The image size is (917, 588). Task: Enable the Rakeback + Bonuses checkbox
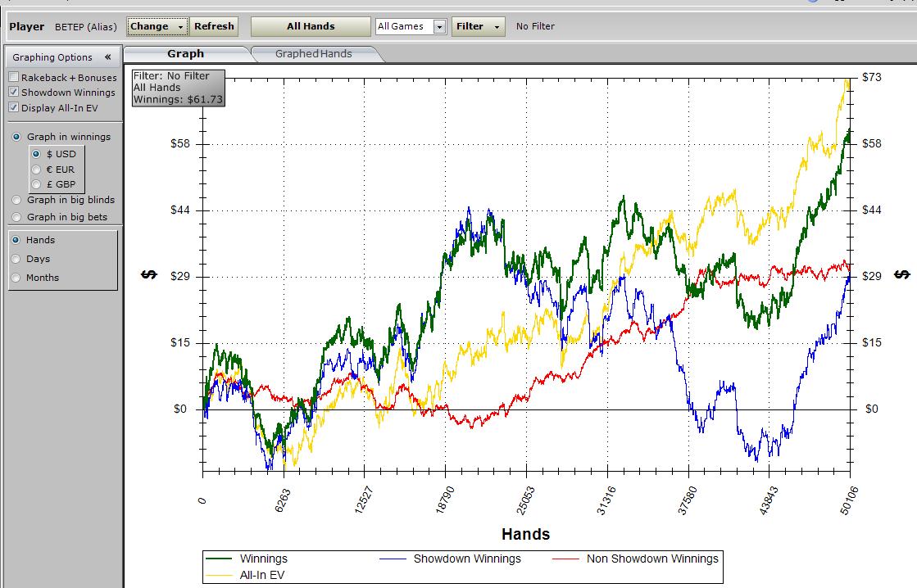tap(14, 77)
